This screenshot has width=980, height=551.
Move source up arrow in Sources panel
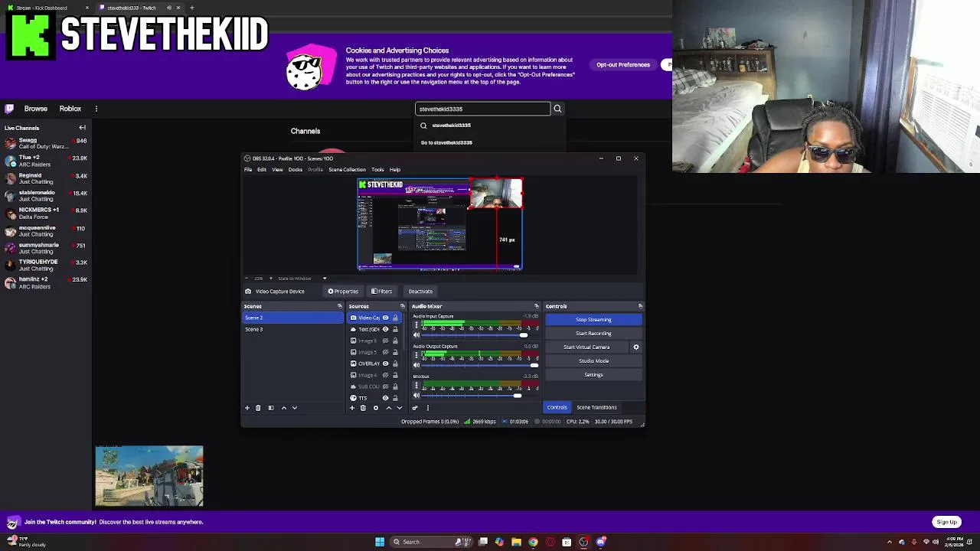[x=388, y=408]
